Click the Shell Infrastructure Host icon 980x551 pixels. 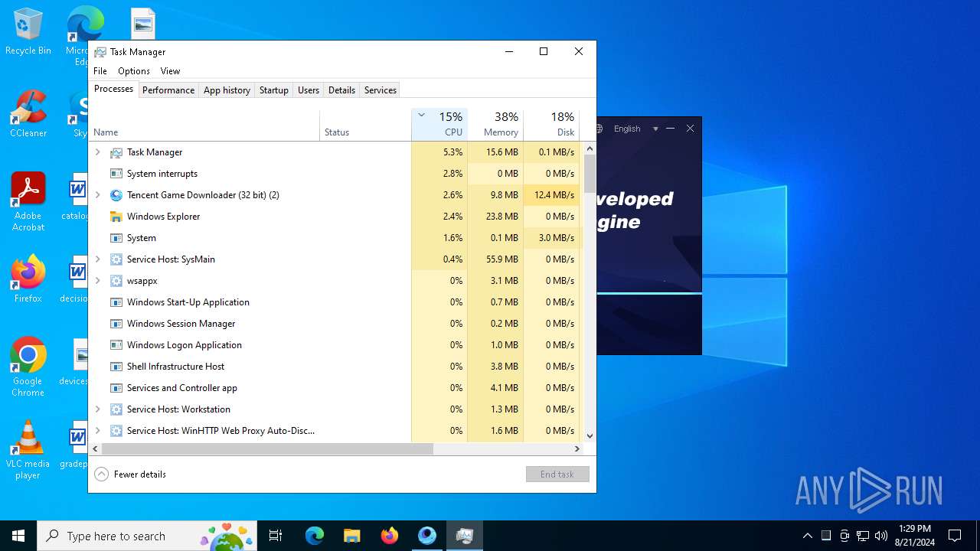[116, 367]
